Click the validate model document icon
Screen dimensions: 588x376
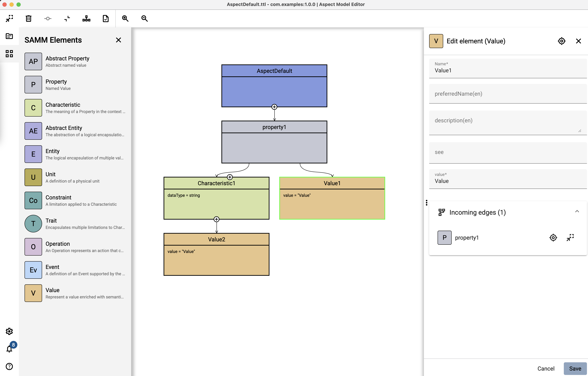[106, 19]
